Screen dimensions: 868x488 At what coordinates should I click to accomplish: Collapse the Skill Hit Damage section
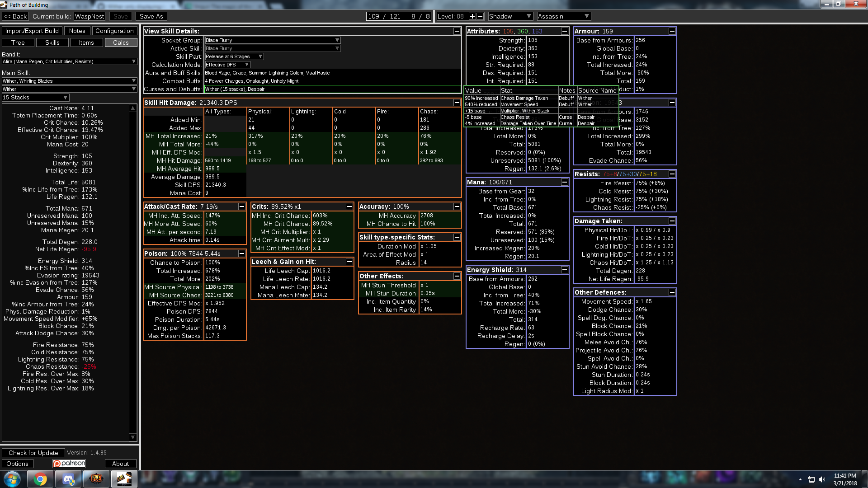pyautogui.click(x=457, y=103)
